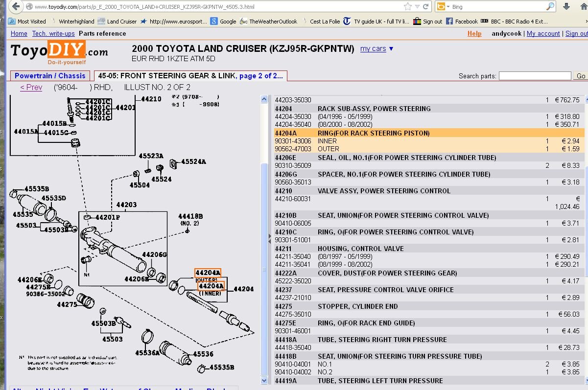588x390 pixels.
Task: Open the URL history dropdown arrow
Action: (x=417, y=7)
